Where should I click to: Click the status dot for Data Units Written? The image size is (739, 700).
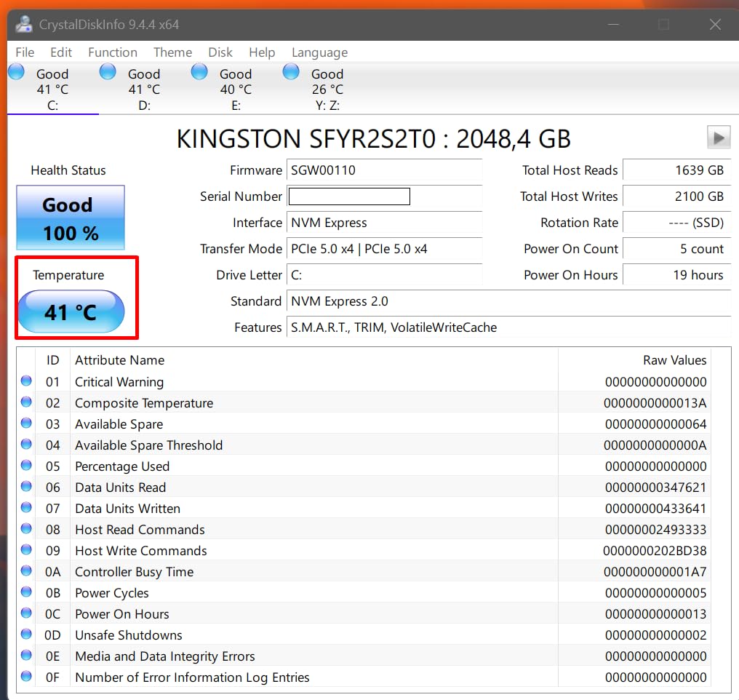point(26,507)
